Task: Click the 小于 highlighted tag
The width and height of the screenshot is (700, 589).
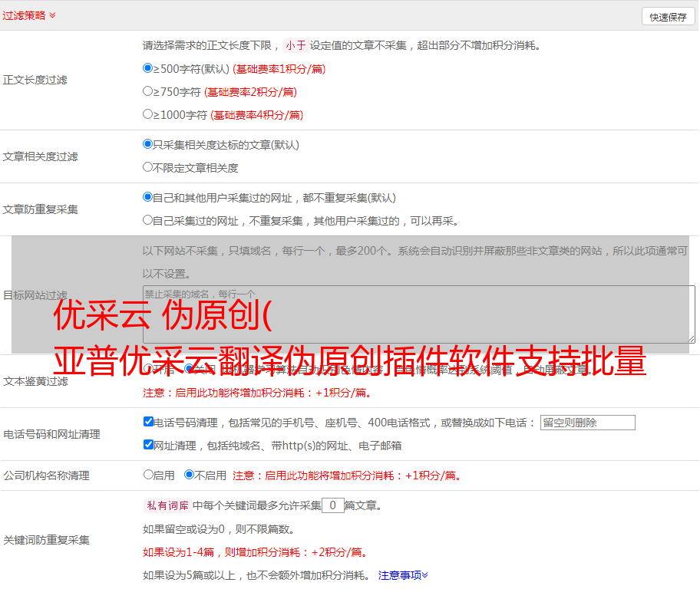Action: [x=296, y=45]
